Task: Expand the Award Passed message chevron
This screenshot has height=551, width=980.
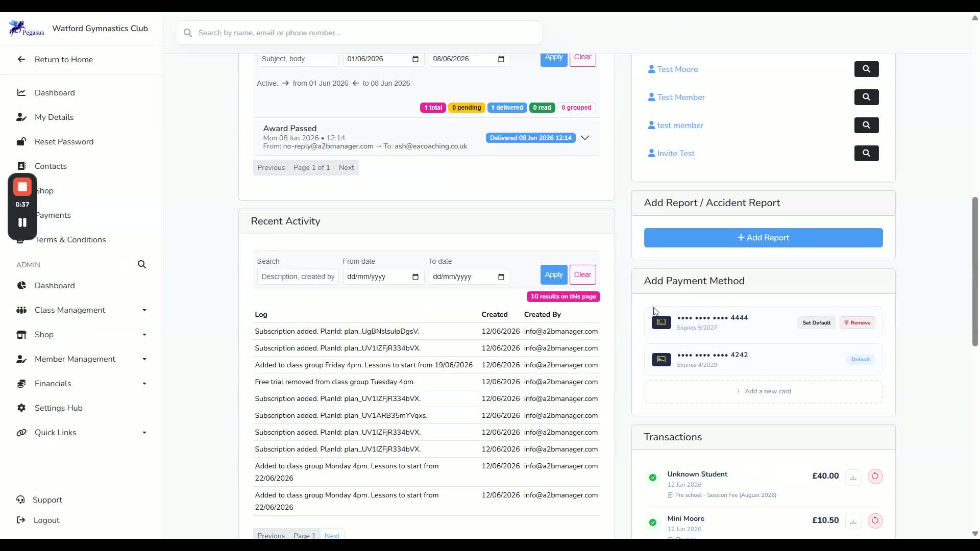Action: 585,138
